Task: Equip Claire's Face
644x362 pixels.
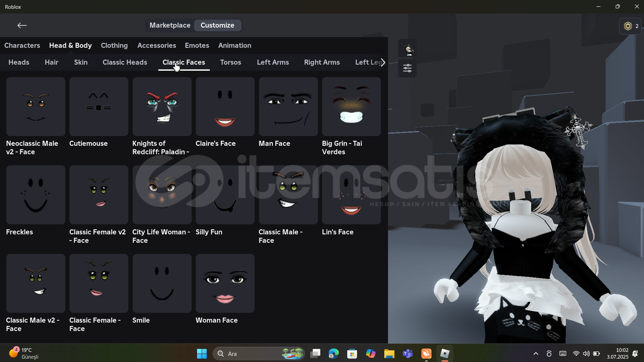Action: [225, 106]
